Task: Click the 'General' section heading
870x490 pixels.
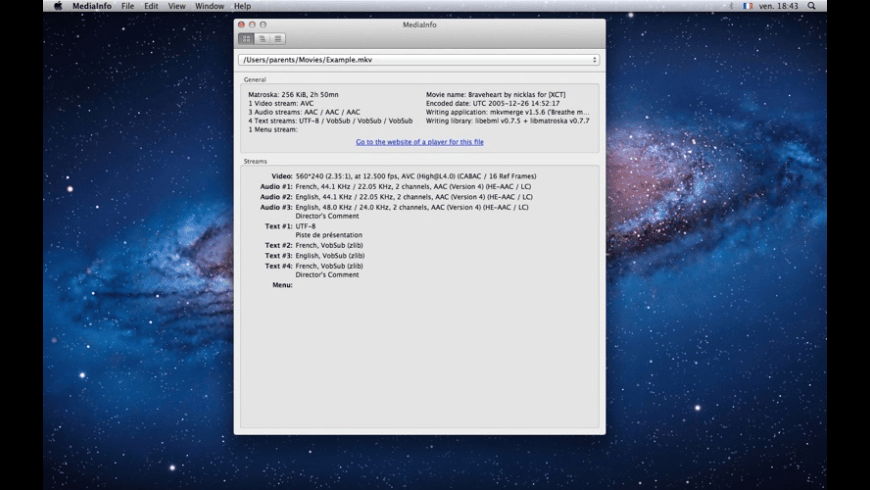Action: [255, 80]
